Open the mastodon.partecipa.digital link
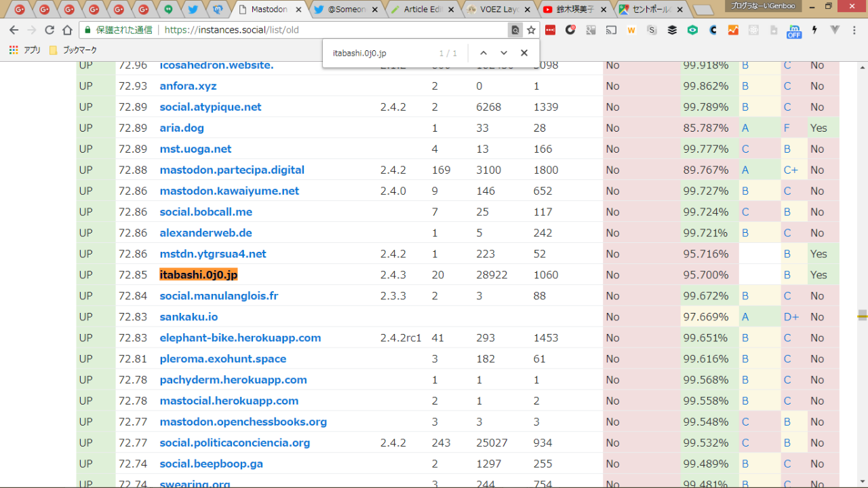868x488 pixels. (232, 170)
